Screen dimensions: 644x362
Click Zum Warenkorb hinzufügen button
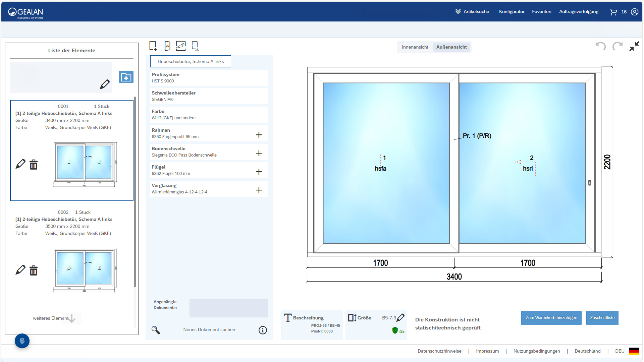(x=551, y=318)
